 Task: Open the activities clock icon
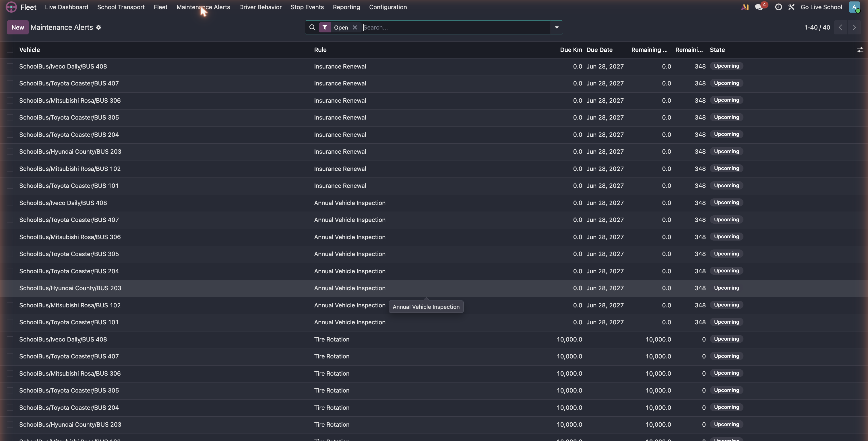point(778,7)
